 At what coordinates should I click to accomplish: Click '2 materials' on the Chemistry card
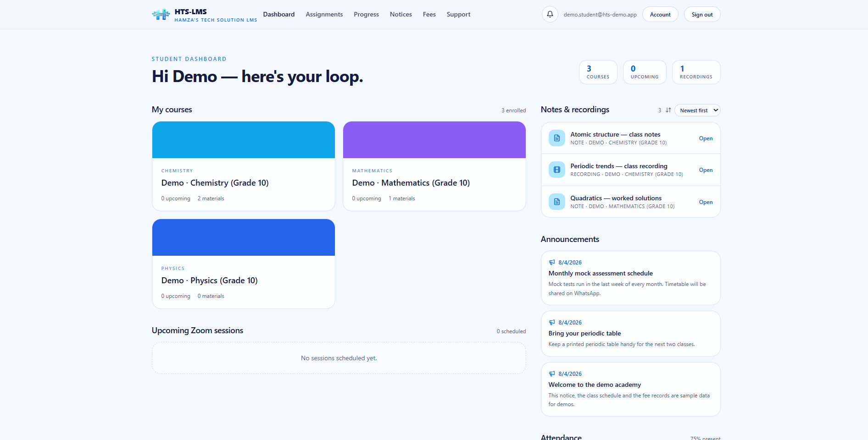point(211,198)
